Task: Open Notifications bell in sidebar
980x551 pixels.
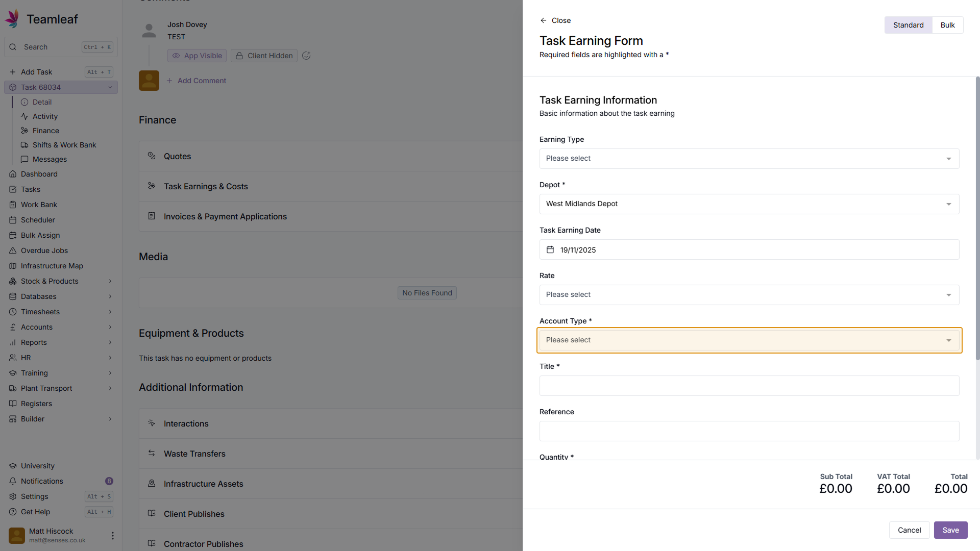Action: pos(13,481)
